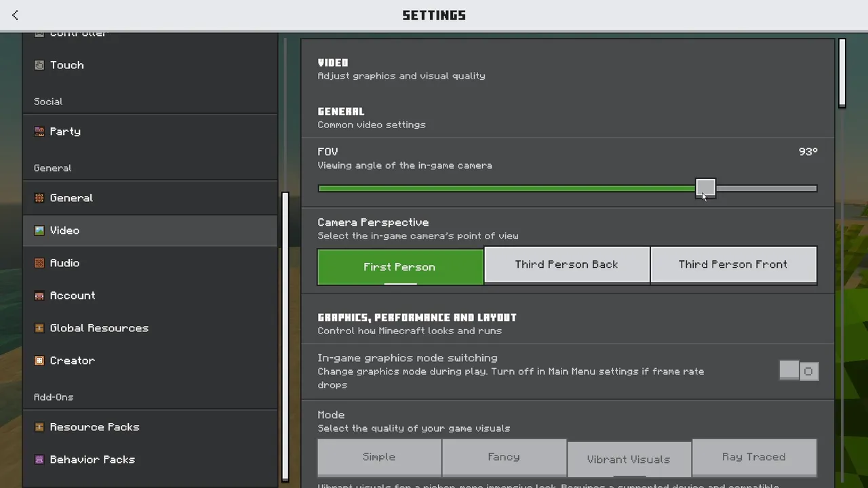Click the settings panel scrollbar thumb
868x488 pixels.
(x=842, y=73)
